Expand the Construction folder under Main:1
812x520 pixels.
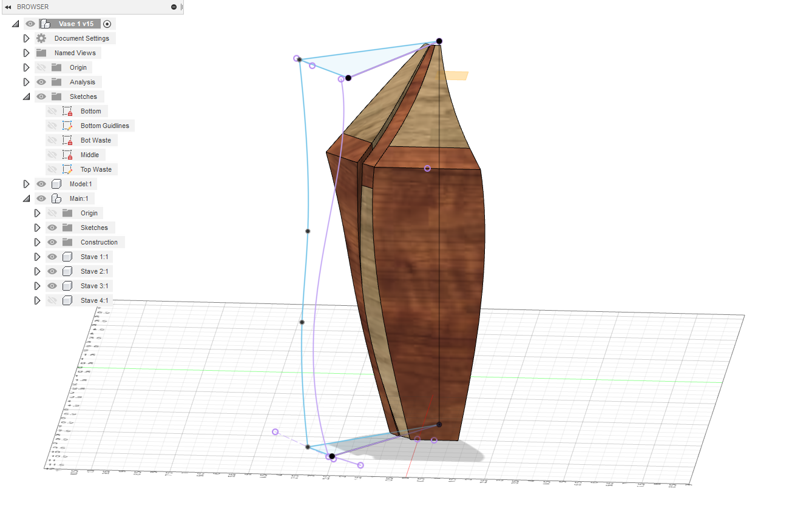[x=37, y=242]
